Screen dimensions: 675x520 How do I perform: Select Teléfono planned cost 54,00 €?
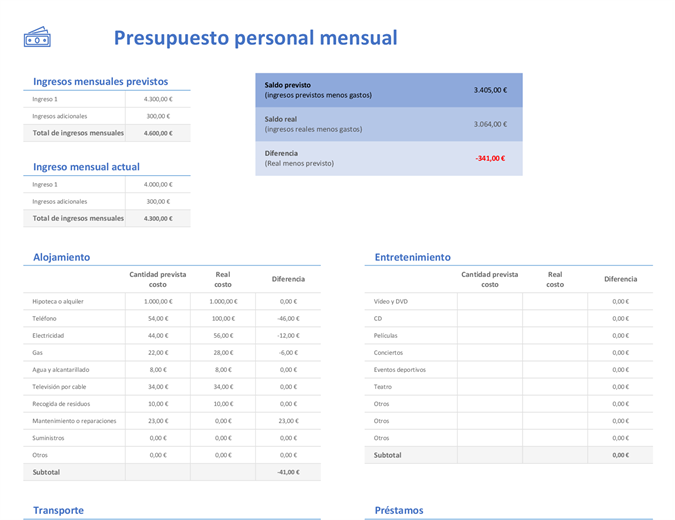click(158, 319)
